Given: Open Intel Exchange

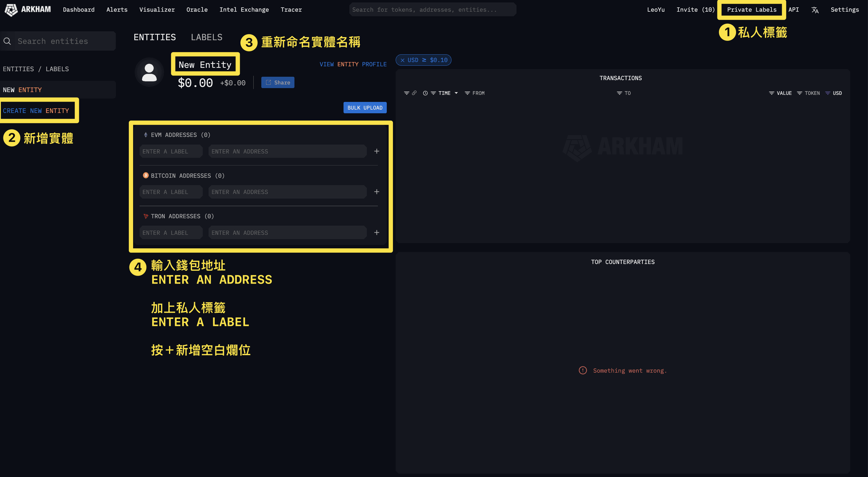Looking at the screenshot, I should 244,10.
